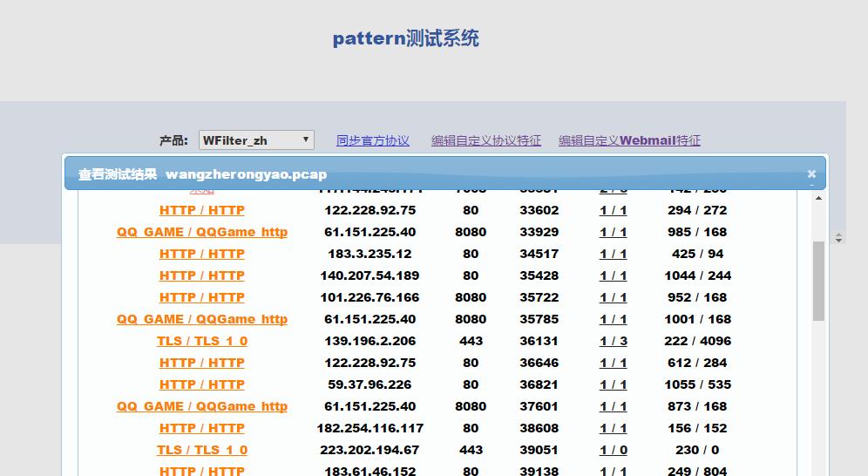Select the IP address 101.226.76.166
Image resolution: width=868 pixels, height=476 pixels.
370,297
